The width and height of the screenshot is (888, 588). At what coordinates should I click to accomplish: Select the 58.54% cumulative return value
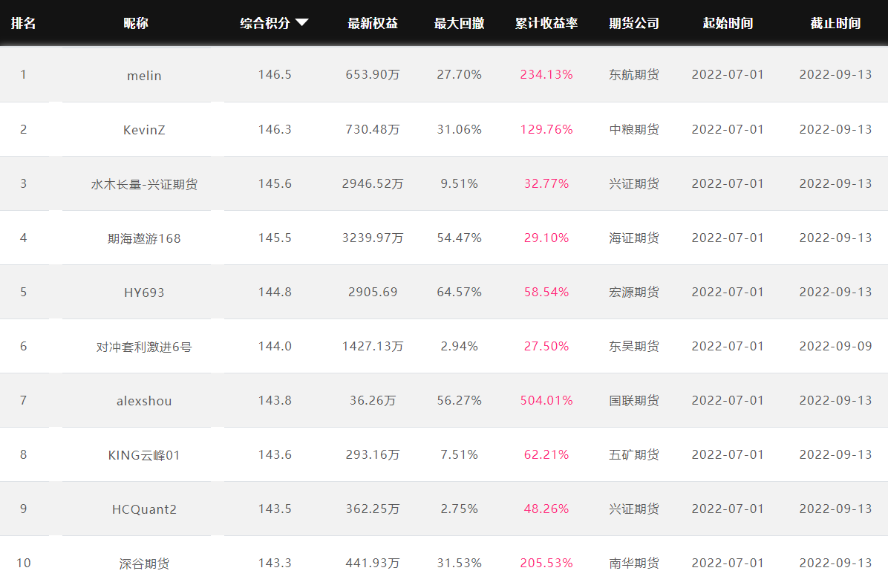(x=546, y=292)
